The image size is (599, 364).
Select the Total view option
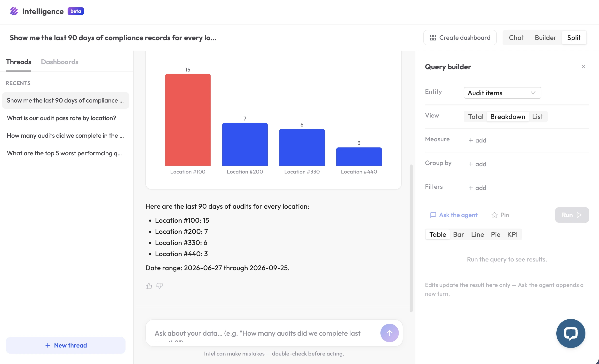coord(475,117)
